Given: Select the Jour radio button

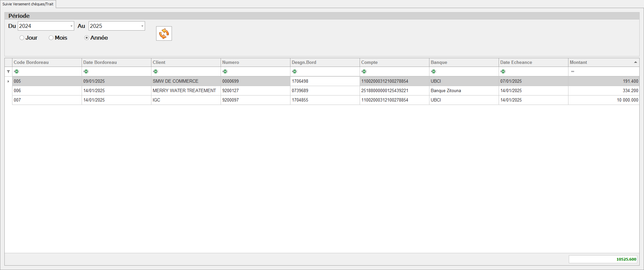Looking at the screenshot, I should (22, 38).
